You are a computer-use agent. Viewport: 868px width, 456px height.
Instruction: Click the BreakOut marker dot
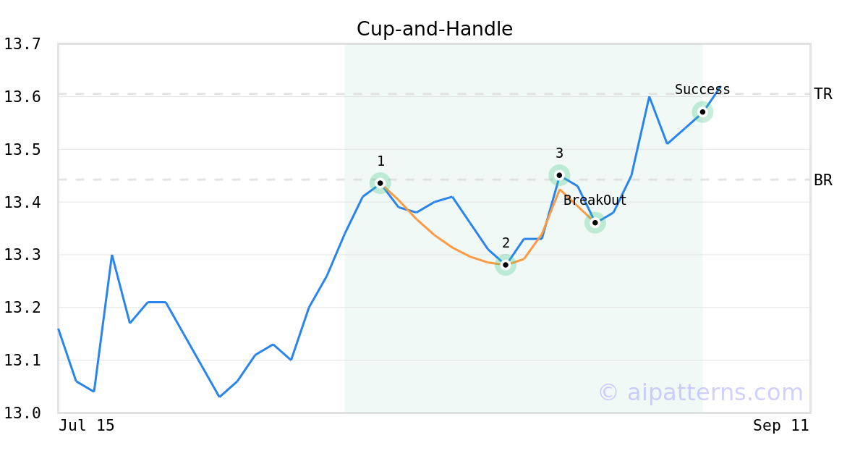595,223
